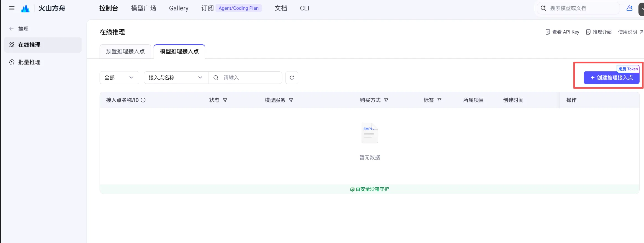This screenshot has height=243, width=644.
Task: Filter by 状态 column funnel icon
Action: [225, 100]
